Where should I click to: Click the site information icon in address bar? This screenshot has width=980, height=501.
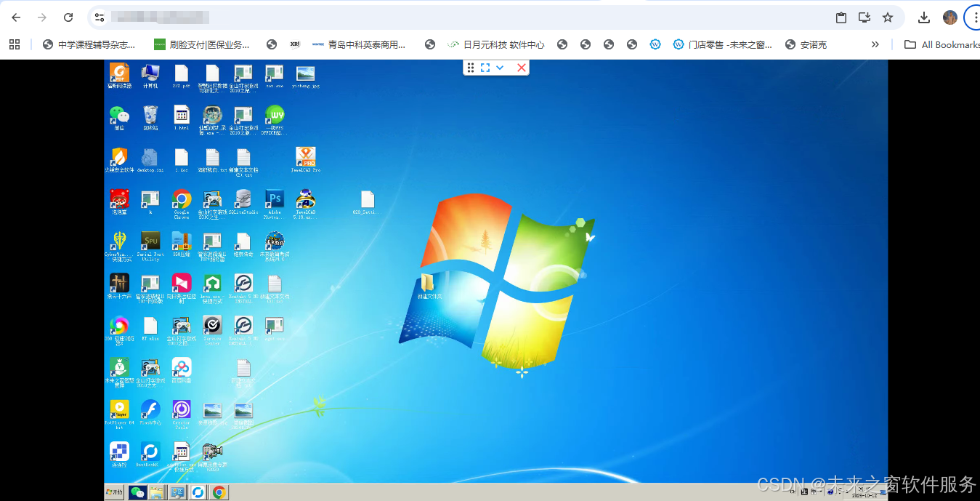point(100,17)
